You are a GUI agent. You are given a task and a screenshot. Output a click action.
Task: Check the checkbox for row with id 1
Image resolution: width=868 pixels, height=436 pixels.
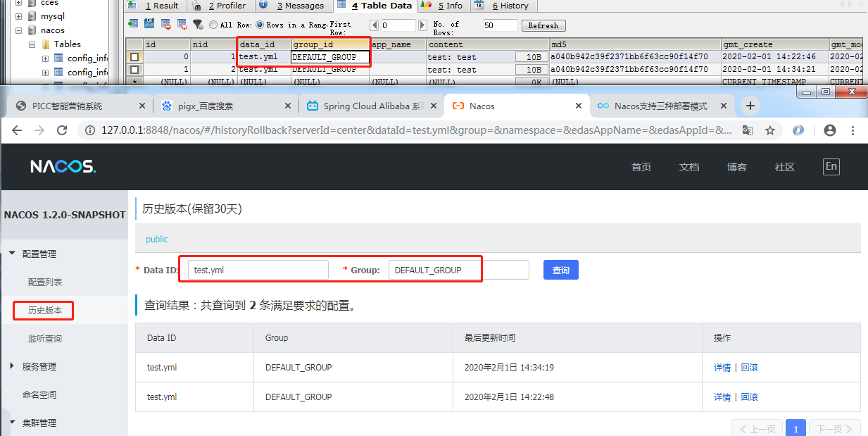pyautogui.click(x=134, y=70)
